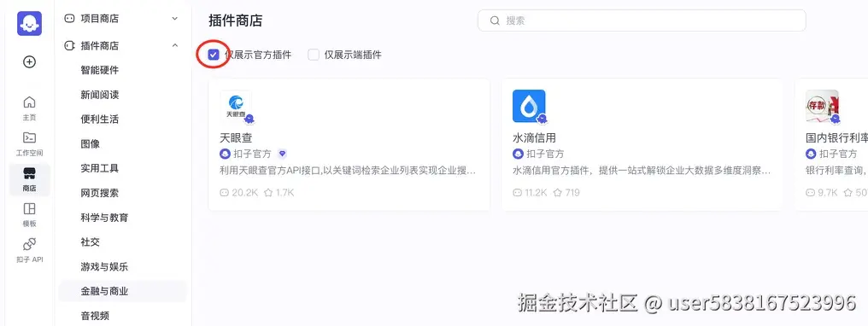Image resolution: width=868 pixels, height=326 pixels.
Task: Click the 扣子官方 avatar under 天眼查
Action: [x=226, y=154]
